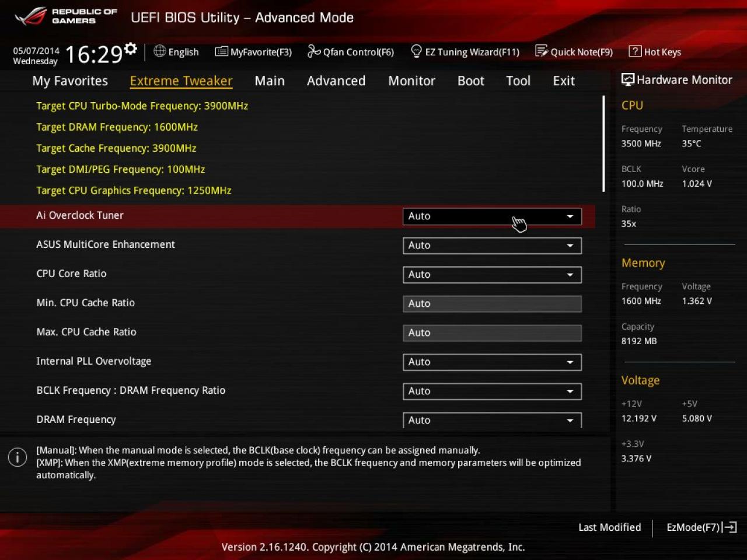Expand the DRAM Frequency dropdown

tap(492, 420)
